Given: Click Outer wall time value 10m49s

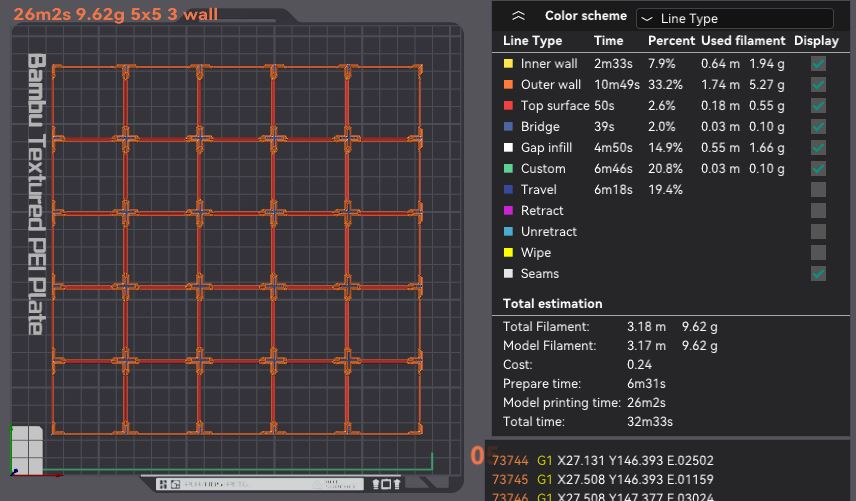Looking at the screenshot, I should (x=617, y=85).
